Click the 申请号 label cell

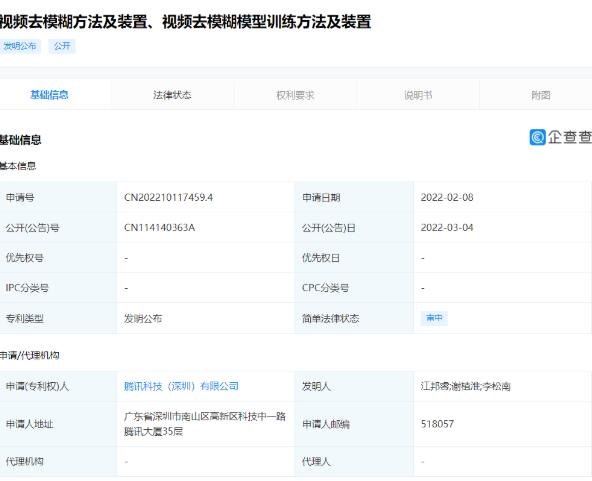coord(58,197)
